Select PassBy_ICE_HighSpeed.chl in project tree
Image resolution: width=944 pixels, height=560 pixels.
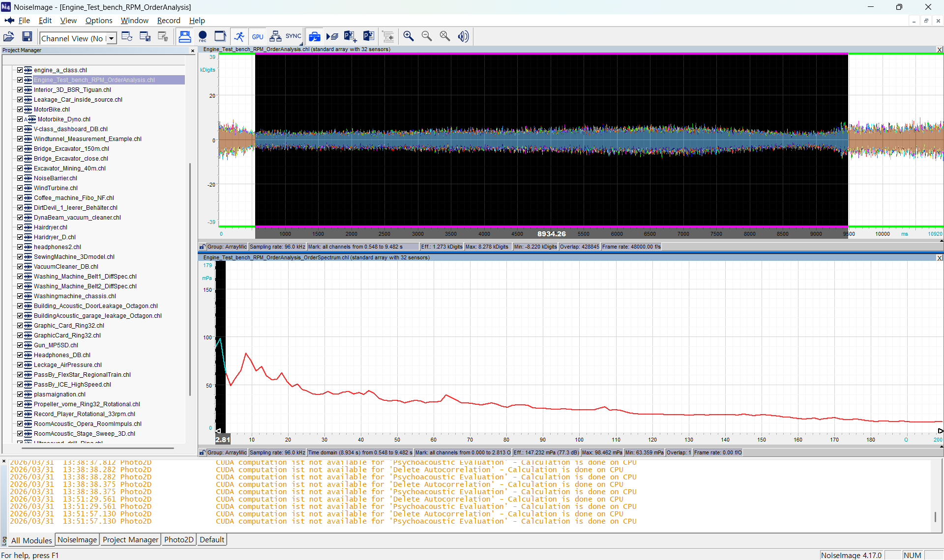pos(72,385)
